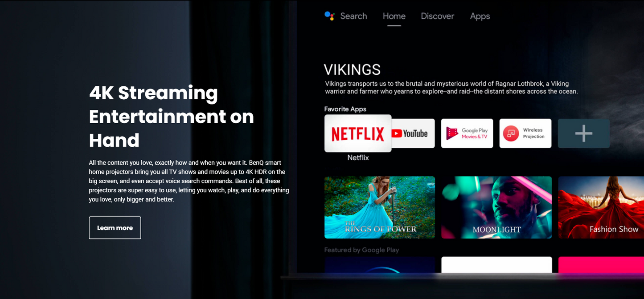Select the pink card in Featured row
Screen dimensions: 644x299
[x=601, y=264]
